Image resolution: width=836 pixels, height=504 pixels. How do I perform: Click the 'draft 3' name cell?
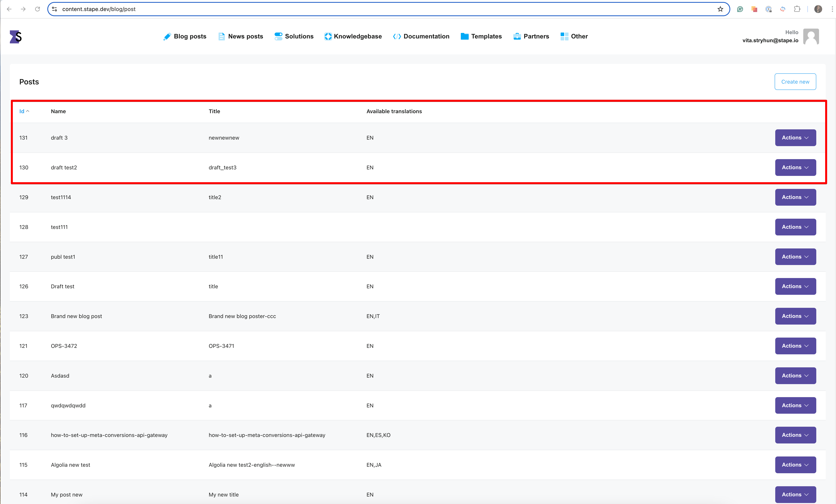(59, 138)
